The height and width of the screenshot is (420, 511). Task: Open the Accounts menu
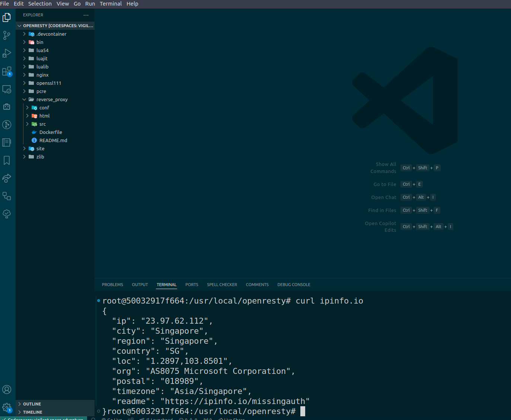(x=7, y=389)
